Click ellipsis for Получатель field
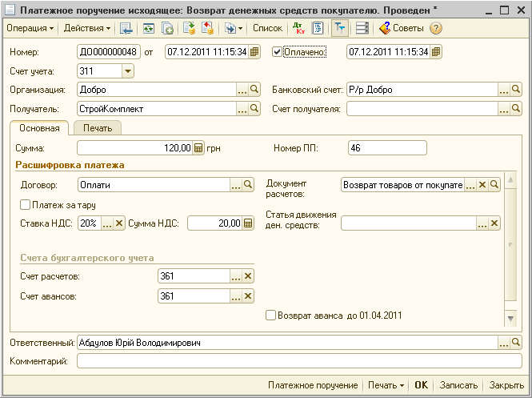 pos(242,109)
